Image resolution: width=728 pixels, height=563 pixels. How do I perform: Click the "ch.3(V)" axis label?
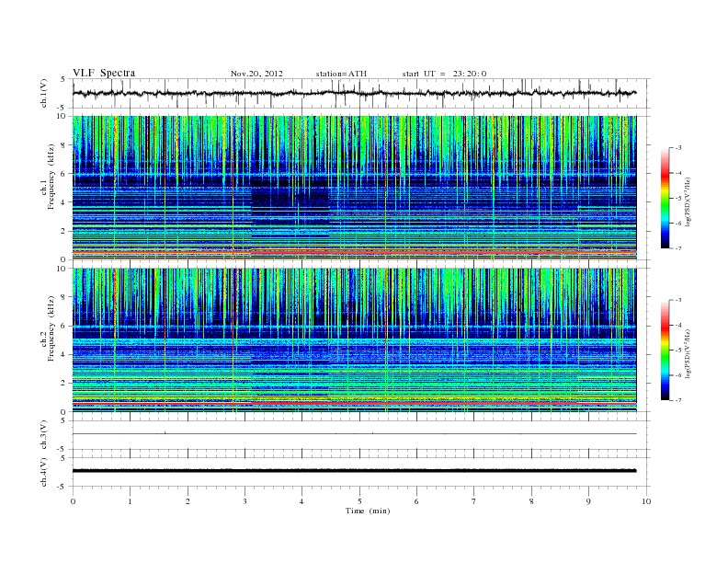(44, 435)
